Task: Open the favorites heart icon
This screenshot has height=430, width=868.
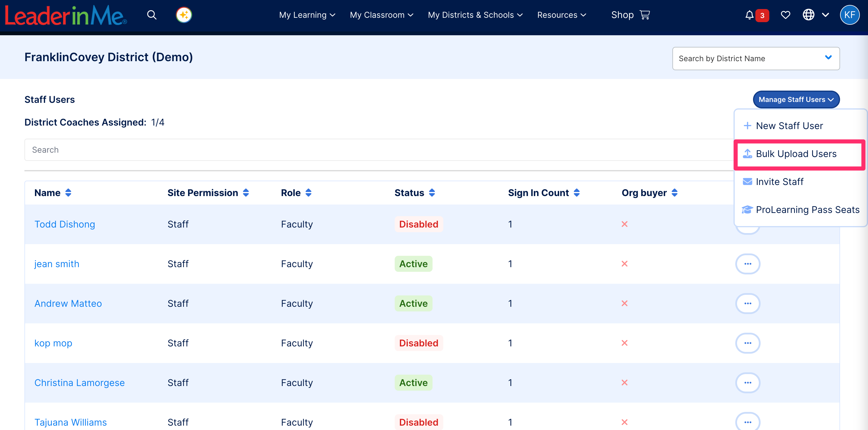Action: coord(785,15)
